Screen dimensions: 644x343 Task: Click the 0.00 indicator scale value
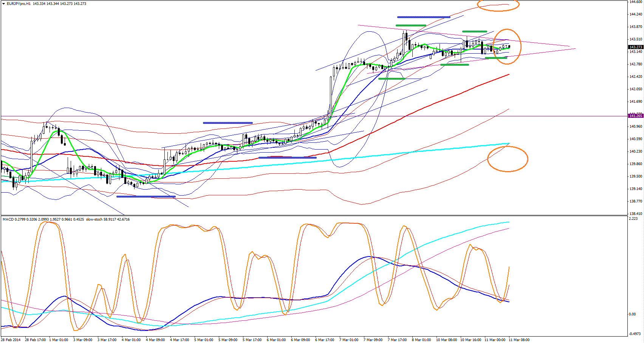coord(632,314)
